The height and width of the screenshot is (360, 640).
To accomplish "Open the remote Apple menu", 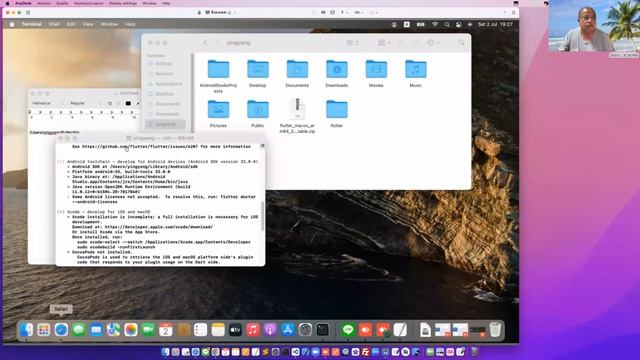I will 12,24.
